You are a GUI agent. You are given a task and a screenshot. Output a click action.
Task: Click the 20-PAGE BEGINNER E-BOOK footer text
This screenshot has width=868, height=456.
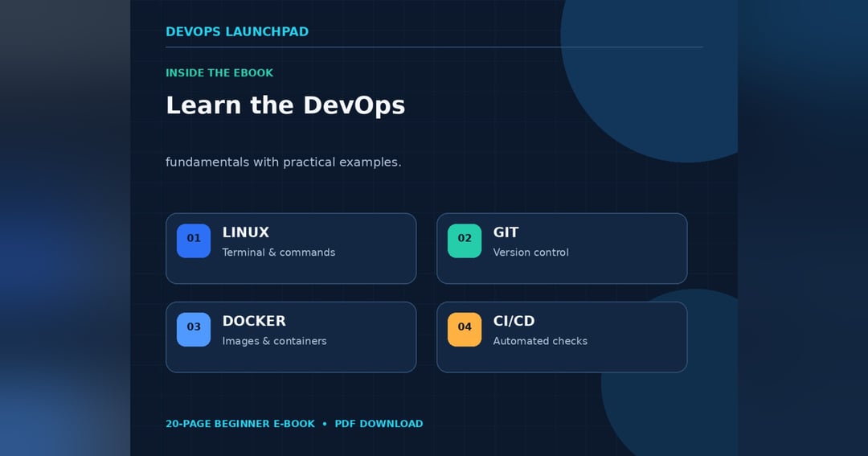(x=240, y=424)
